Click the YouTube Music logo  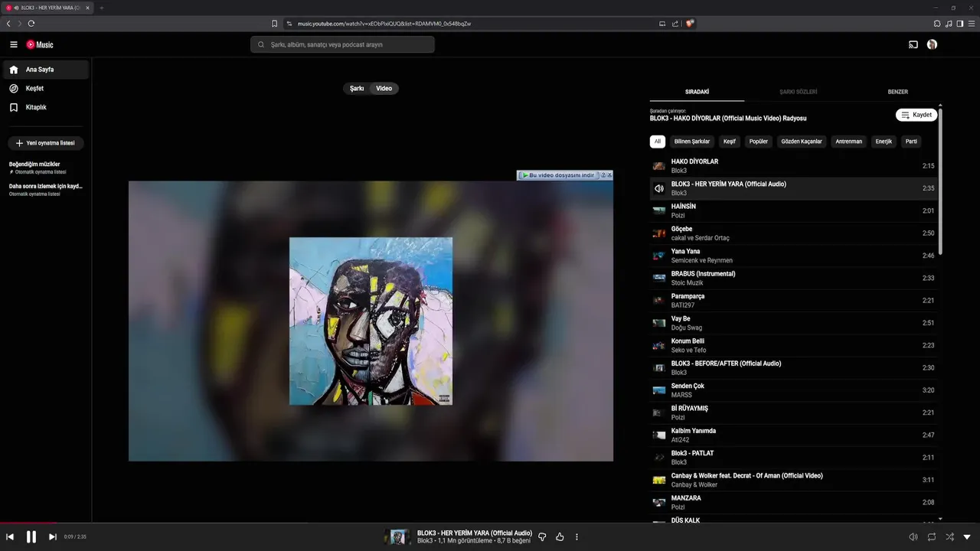(x=40, y=44)
